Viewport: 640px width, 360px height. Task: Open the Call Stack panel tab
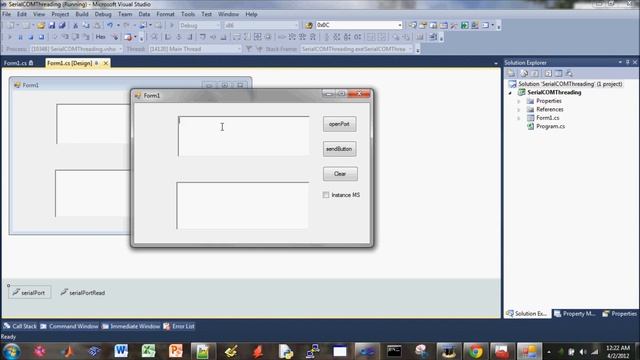pos(20,326)
